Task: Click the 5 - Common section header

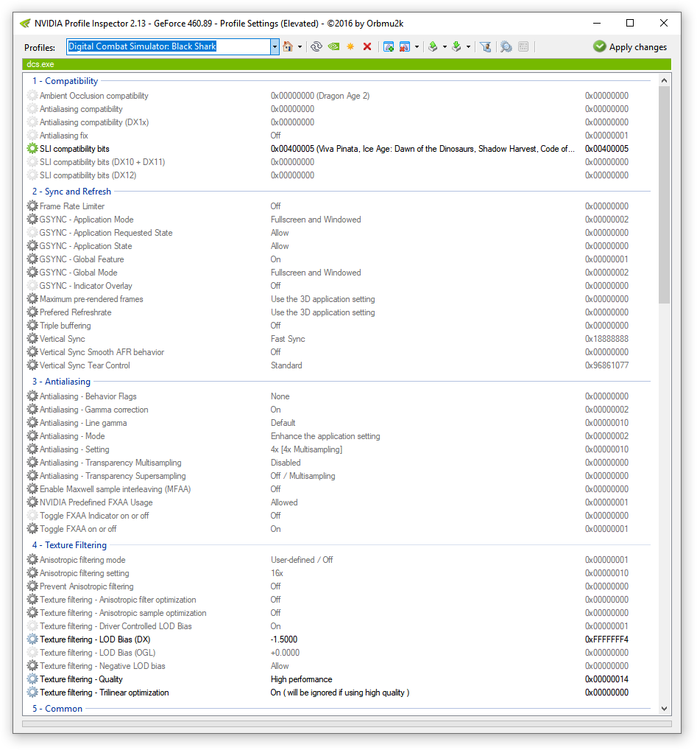Action: [57, 708]
